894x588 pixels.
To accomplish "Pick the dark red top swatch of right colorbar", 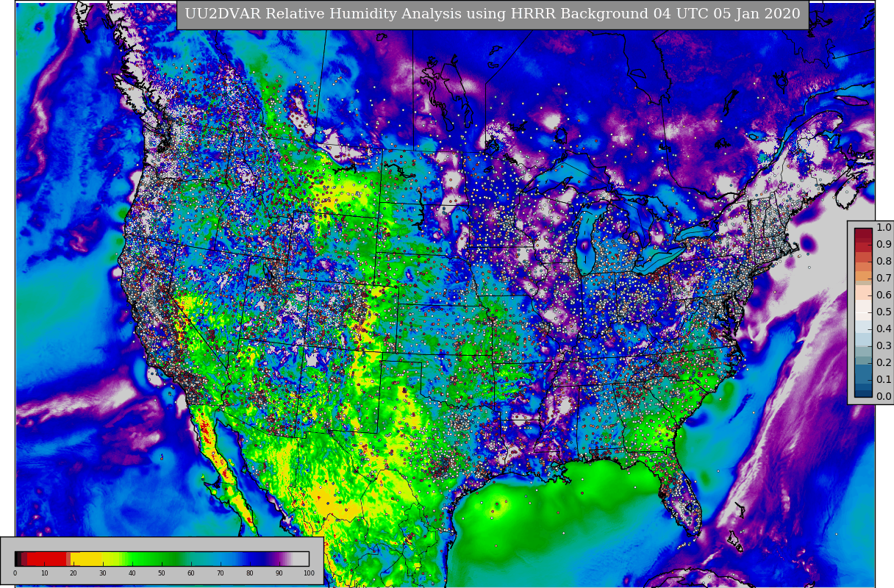I will point(863,232).
